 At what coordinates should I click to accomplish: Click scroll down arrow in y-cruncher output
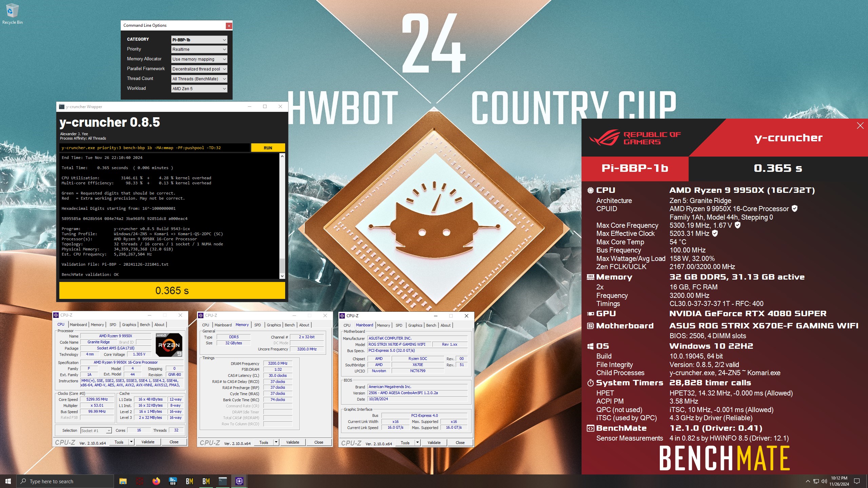tap(282, 276)
